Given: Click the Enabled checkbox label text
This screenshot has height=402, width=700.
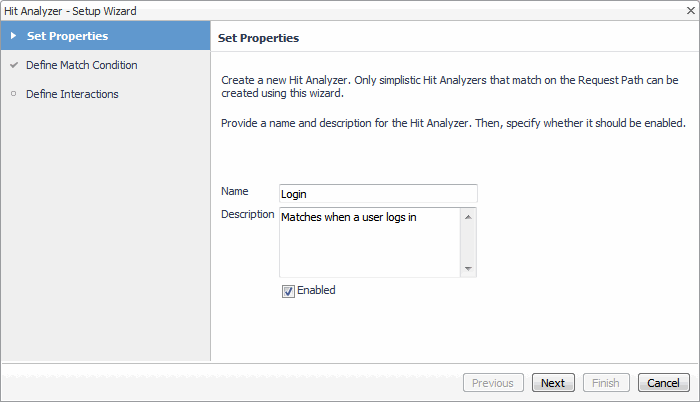Looking at the screenshot, I should click(x=316, y=291).
